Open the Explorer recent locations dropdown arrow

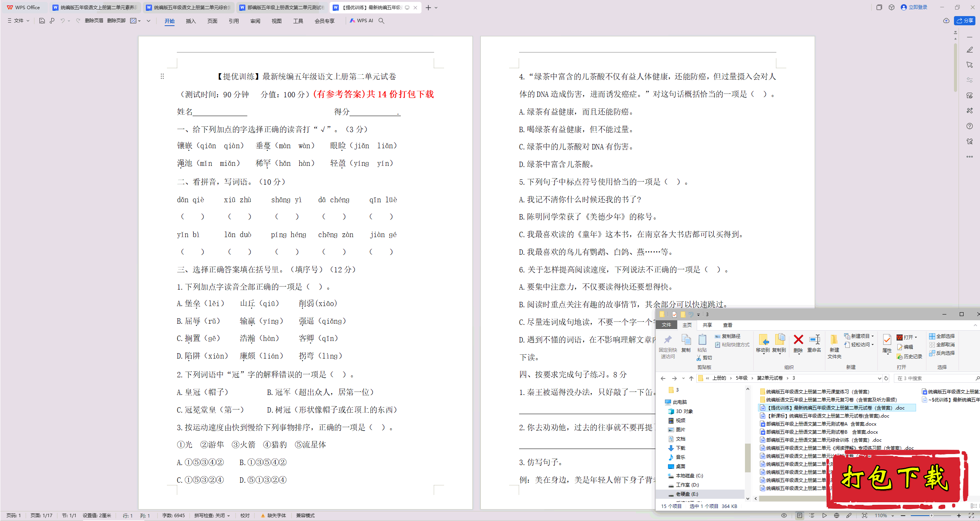[x=683, y=378]
